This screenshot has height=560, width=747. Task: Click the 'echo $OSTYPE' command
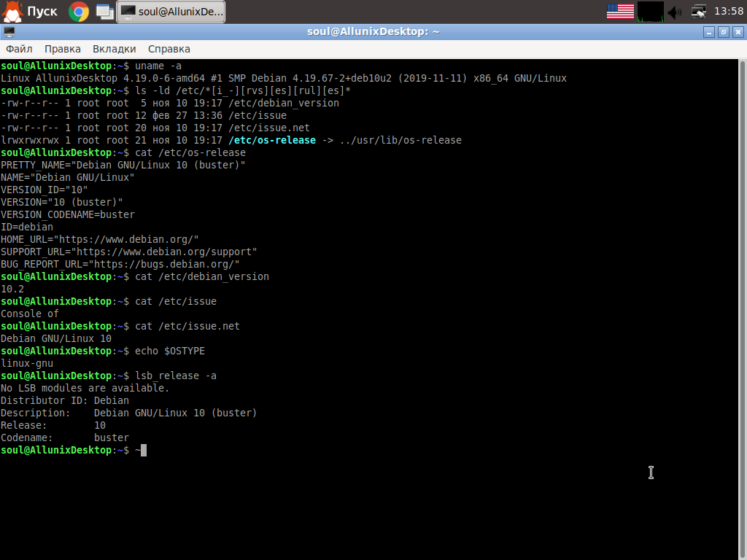[170, 351]
